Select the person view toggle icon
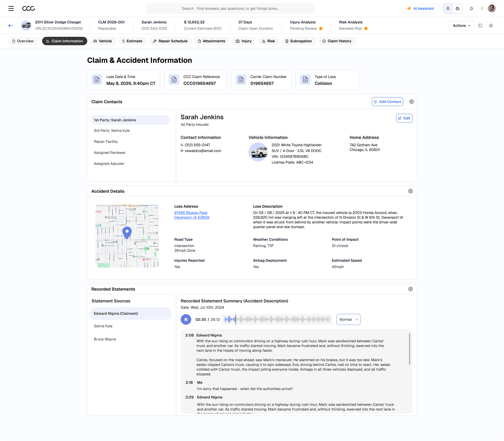504x441 pixels. coord(448,8)
